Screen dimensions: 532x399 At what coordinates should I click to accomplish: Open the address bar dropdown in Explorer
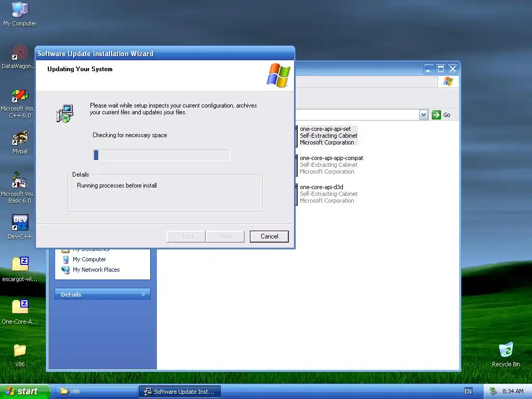(x=423, y=115)
